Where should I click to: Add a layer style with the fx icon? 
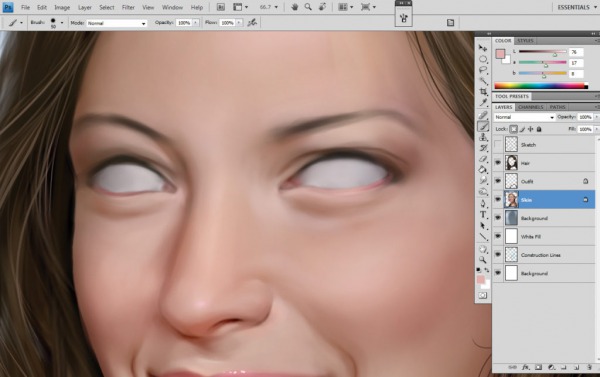coord(526,367)
